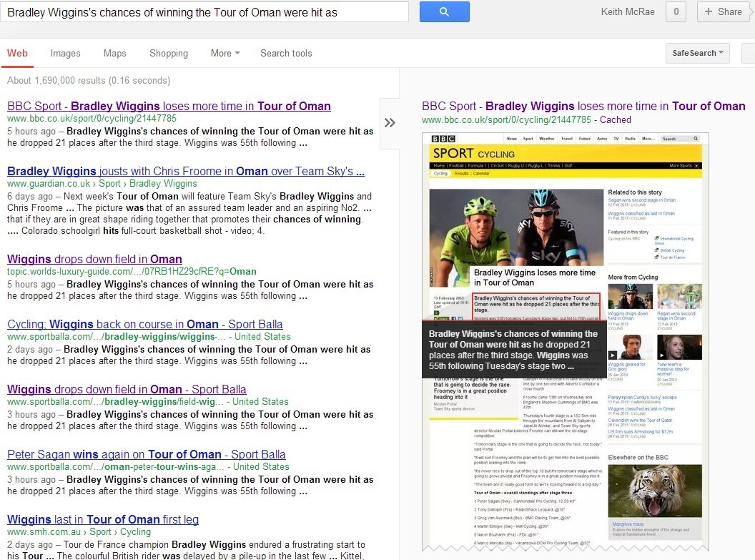Open the Keith McRae account name
Image resolution: width=755 pixels, height=560 pixels.
(x=628, y=12)
